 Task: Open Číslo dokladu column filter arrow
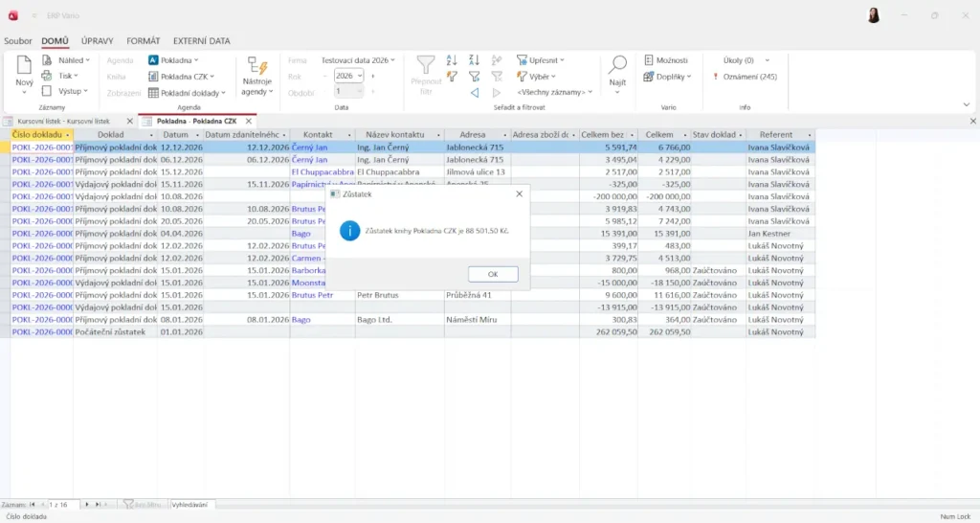click(x=67, y=135)
